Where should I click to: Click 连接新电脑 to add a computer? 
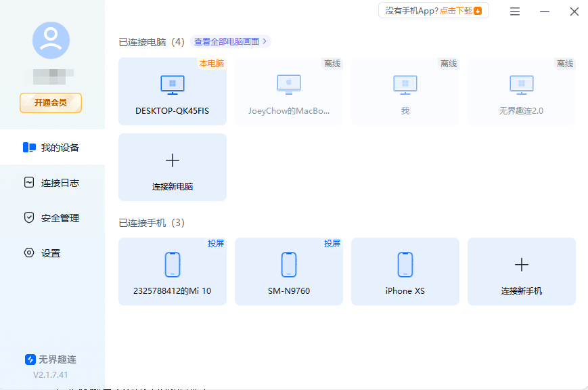[172, 167]
